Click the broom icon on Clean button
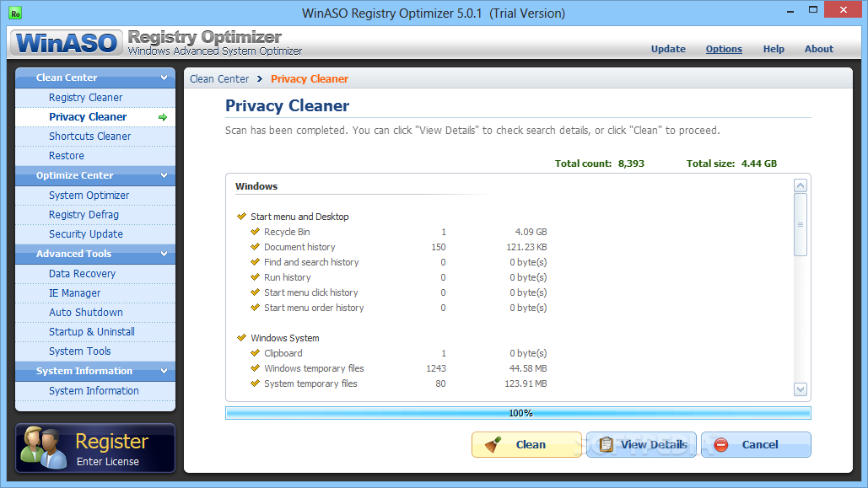The image size is (868, 488). pyautogui.click(x=493, y=444)
